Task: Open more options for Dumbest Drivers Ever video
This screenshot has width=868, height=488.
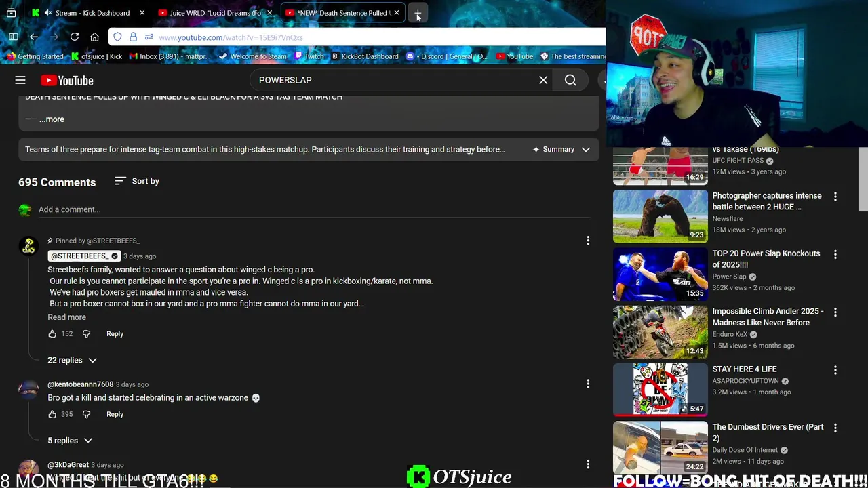Action: coord(835,428)
